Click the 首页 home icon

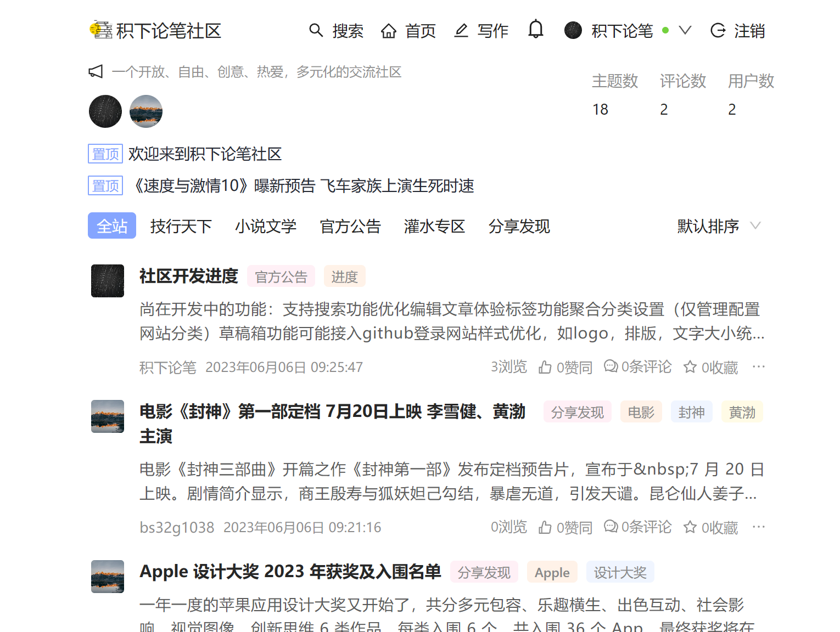coord(389,31)
